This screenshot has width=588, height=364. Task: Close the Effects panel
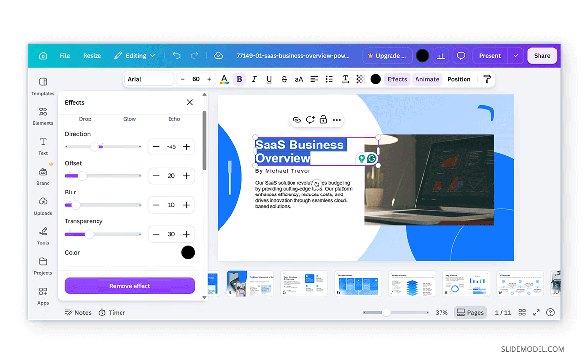[190, 102]
